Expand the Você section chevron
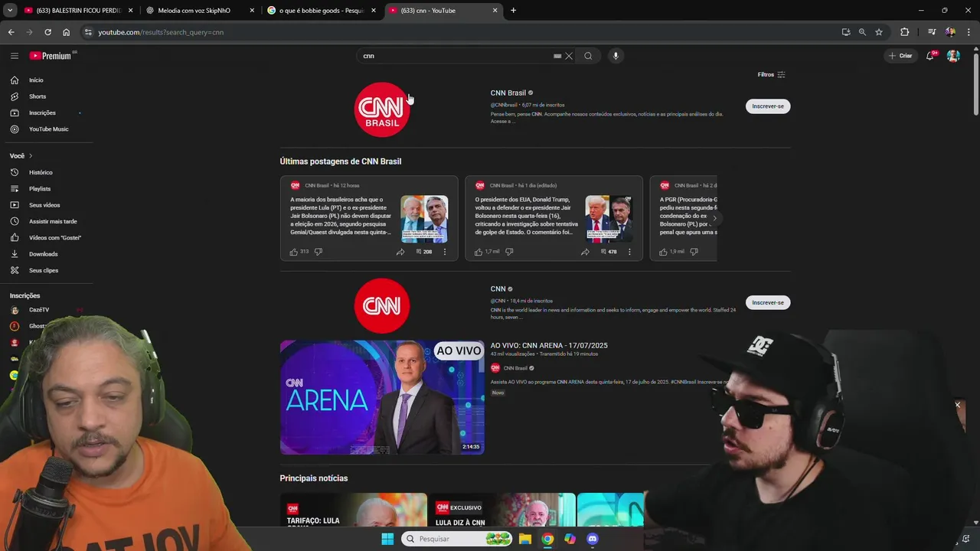The width and height of the screenshot is (980, 551). (31, 156)
